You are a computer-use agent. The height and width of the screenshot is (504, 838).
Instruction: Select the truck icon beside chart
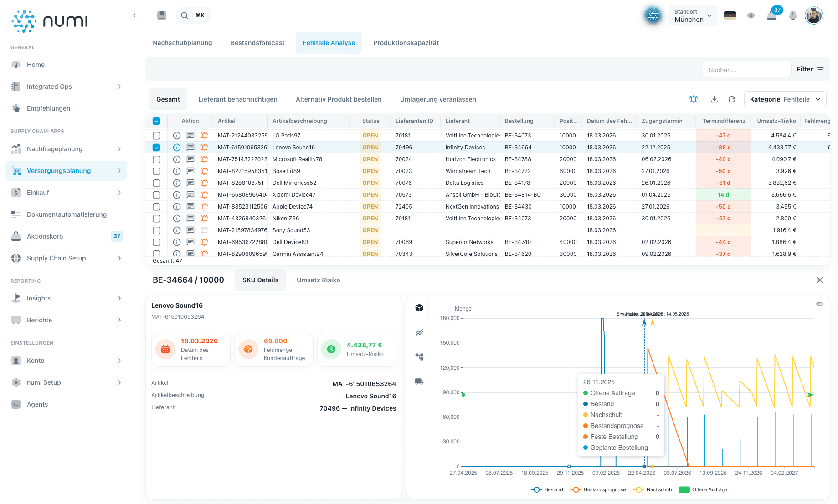click(x=419, y=382)
